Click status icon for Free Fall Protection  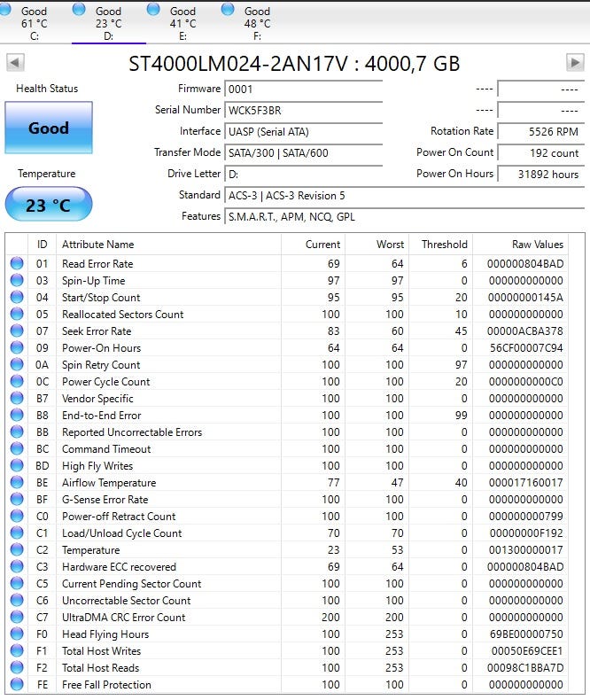[x=17, y=684]
